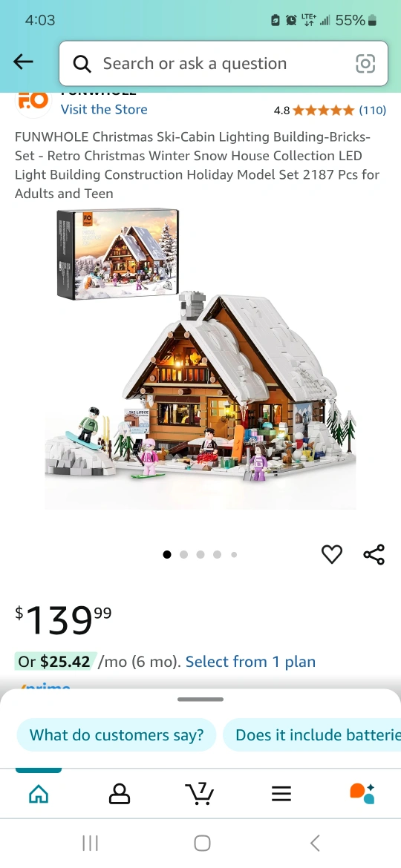
Task: Tap the share icon
Action: pyautogui.click(x=374, y=554)
